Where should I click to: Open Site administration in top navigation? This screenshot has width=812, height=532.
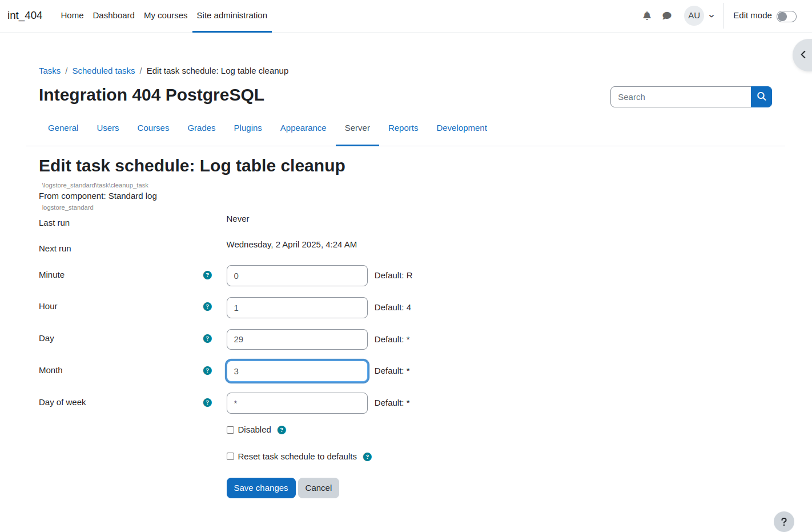coord(232,15)
